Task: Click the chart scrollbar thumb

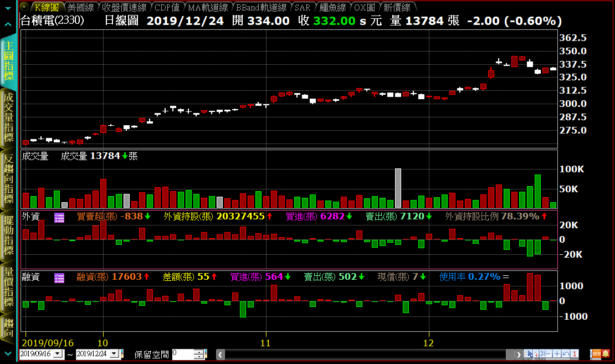Action: [x=510, y=355]
